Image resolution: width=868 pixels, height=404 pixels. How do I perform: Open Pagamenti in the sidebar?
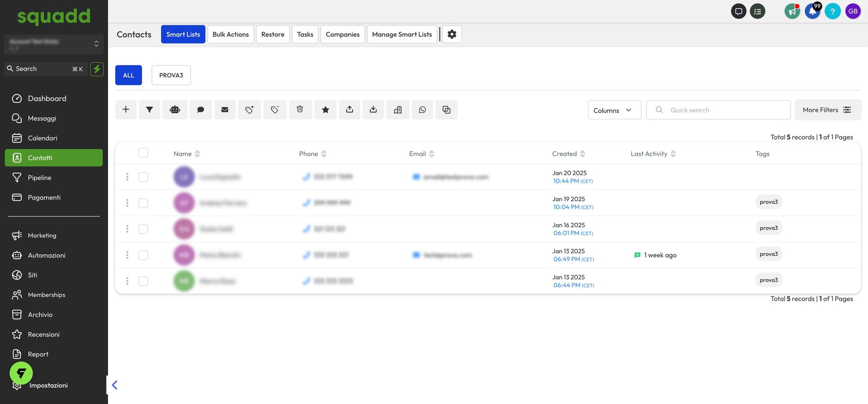click(54, 197)
